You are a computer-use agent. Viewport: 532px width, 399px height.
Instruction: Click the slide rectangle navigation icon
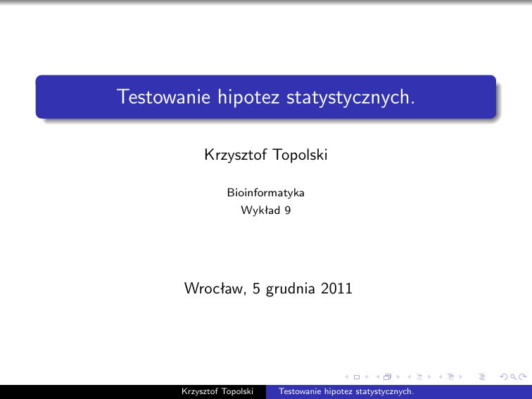[x=357, y=377]
